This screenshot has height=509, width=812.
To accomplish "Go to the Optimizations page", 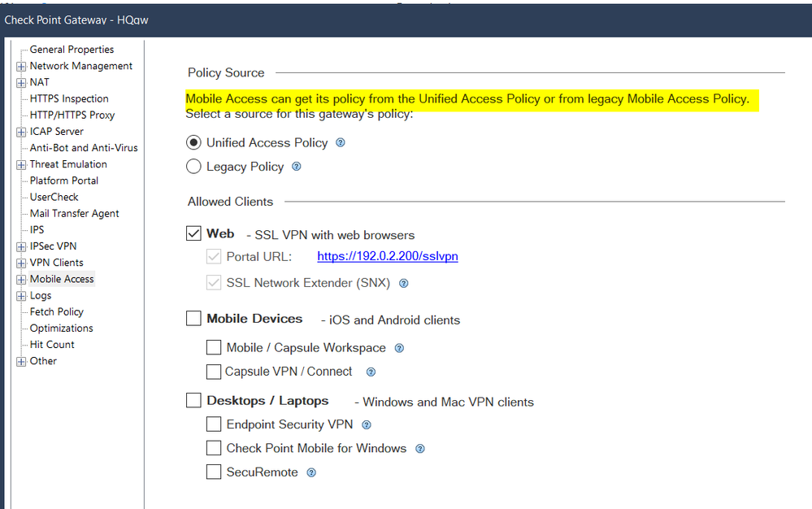I will pos(62,328).
